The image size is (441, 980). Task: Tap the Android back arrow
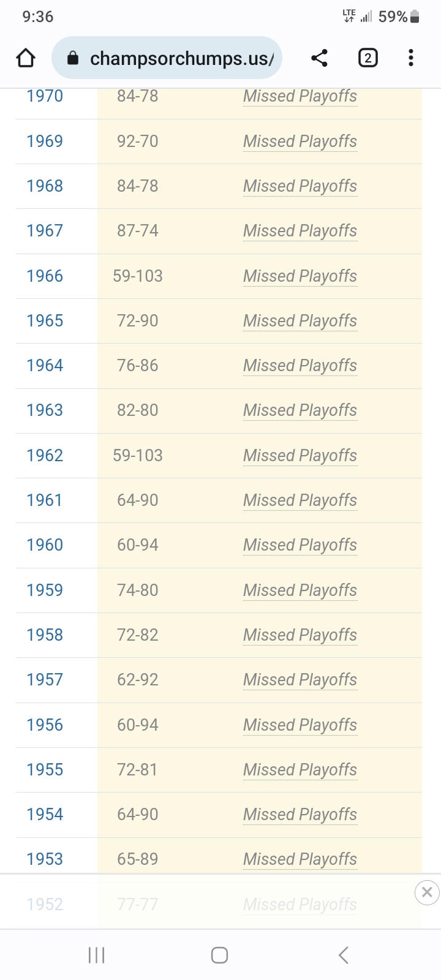(x=344, y=955)
